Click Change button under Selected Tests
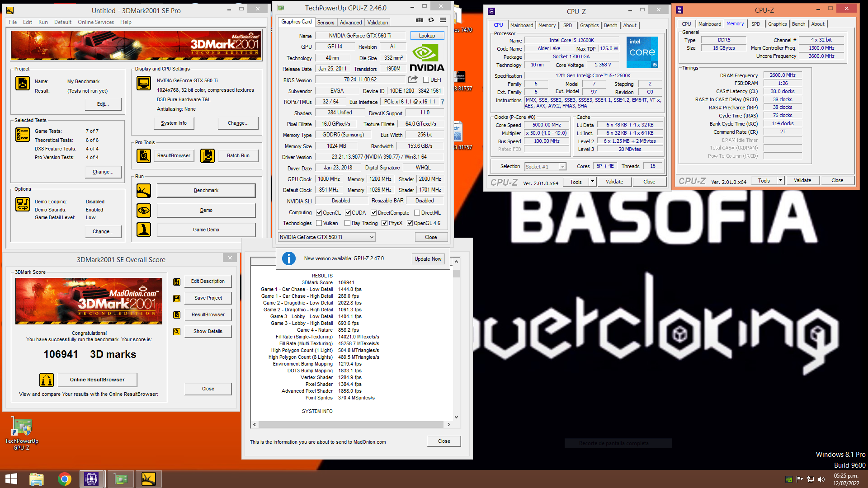Image resolution: width=868 pixels, height=488 pixels. 103,172
